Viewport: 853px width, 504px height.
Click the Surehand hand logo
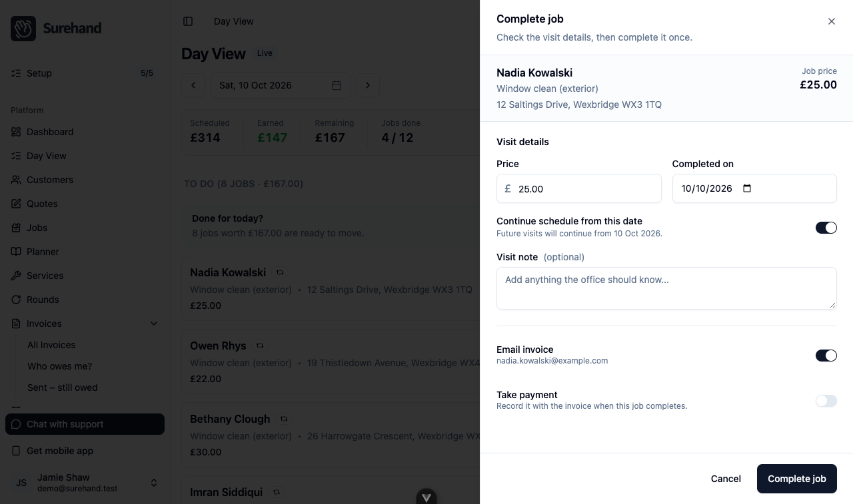point(23,29)
